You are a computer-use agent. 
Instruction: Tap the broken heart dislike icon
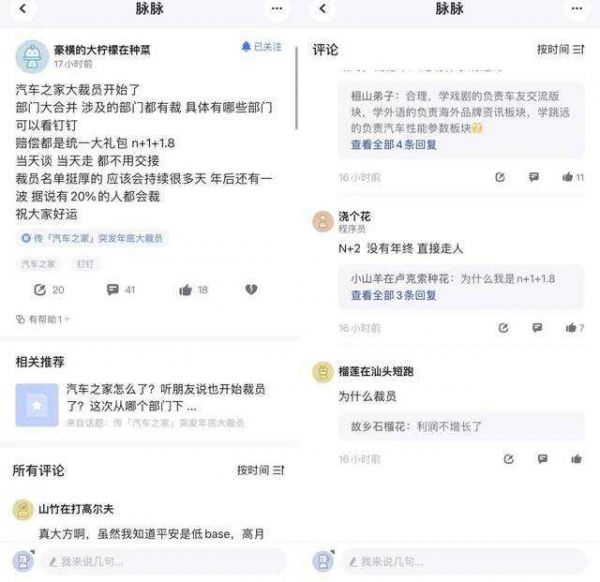251,290
